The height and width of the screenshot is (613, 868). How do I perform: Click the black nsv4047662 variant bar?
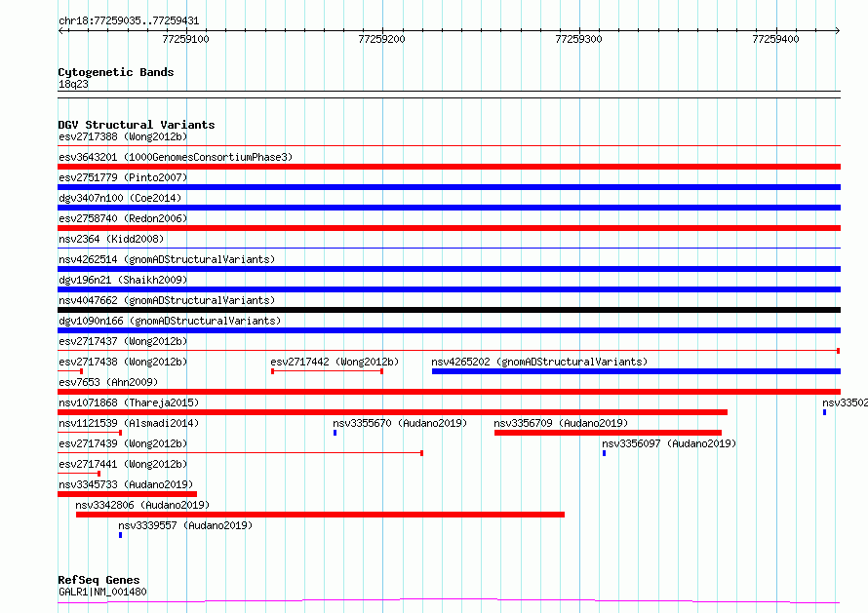tap(449, 310)
